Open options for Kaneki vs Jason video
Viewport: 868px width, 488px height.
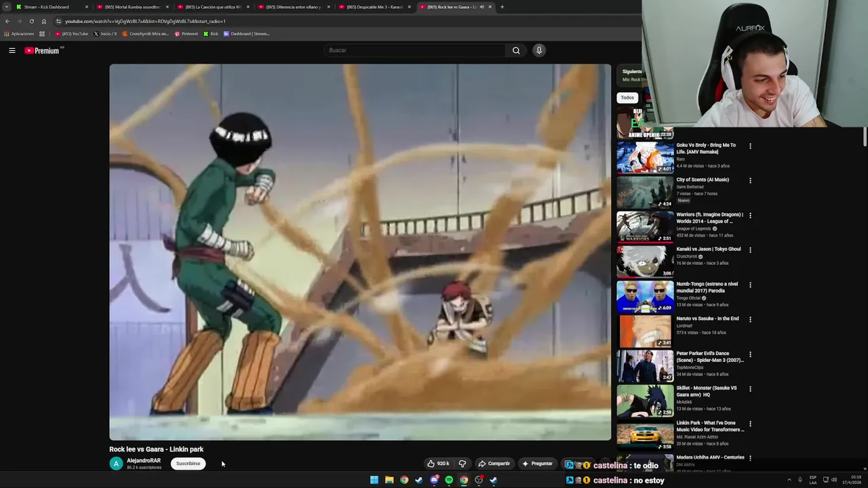click(750, 250)
